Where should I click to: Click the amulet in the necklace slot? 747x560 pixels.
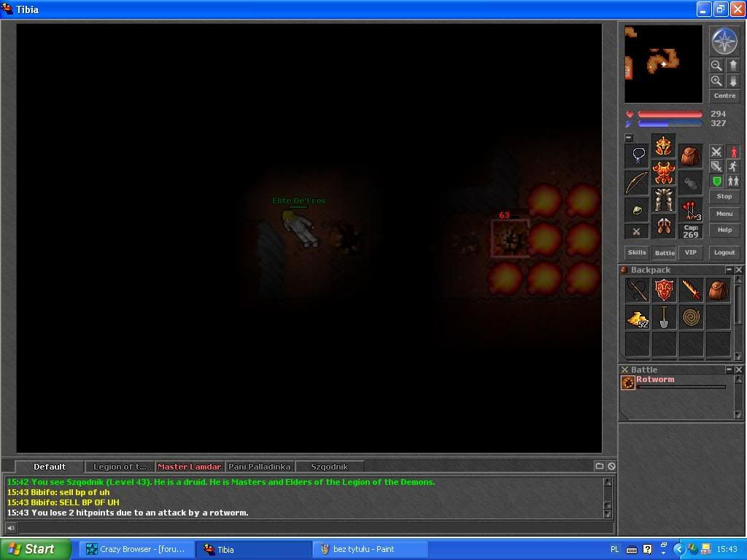[638, 156]
